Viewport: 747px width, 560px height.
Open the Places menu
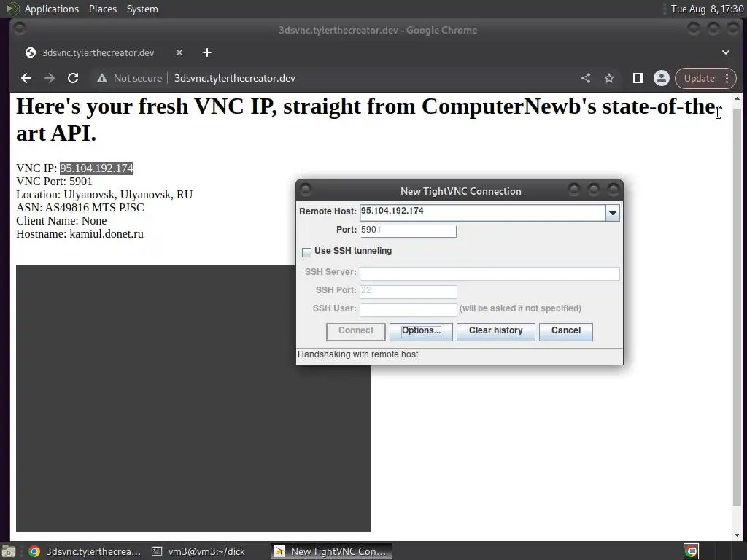(x=102, y=9)
